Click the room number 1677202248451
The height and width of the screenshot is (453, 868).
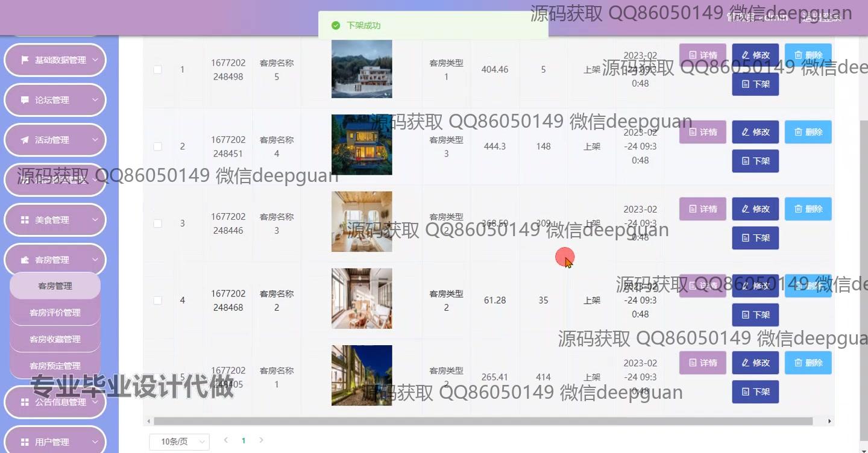tap(228, 146)
